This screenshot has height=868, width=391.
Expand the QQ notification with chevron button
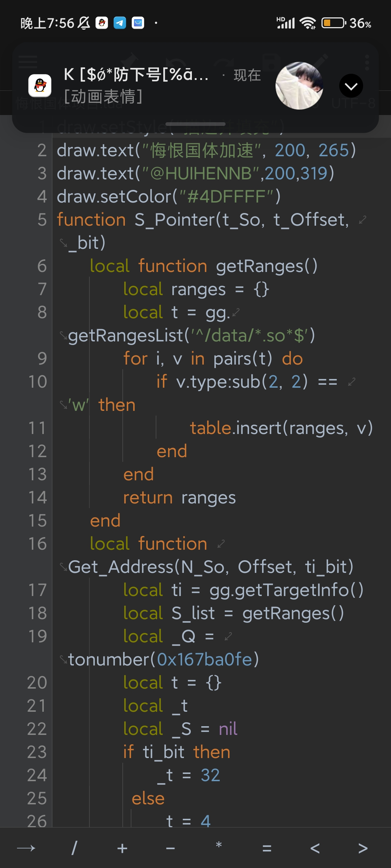tap(351, 86)
